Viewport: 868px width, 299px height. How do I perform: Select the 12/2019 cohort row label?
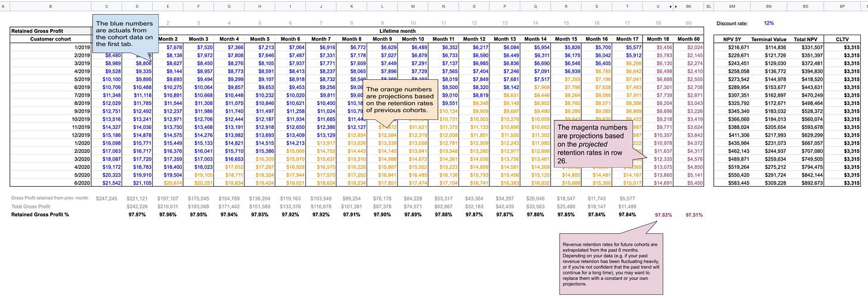point(80,135)
